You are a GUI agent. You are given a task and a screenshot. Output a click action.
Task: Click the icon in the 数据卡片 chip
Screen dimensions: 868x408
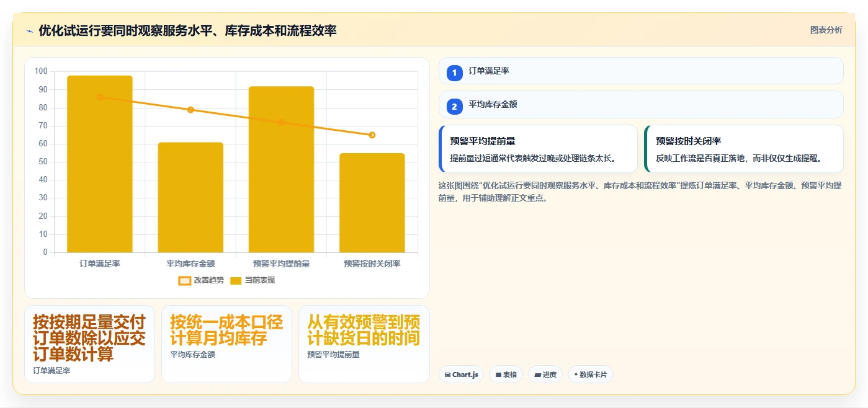pyautogui.click(x=576, y=375)
